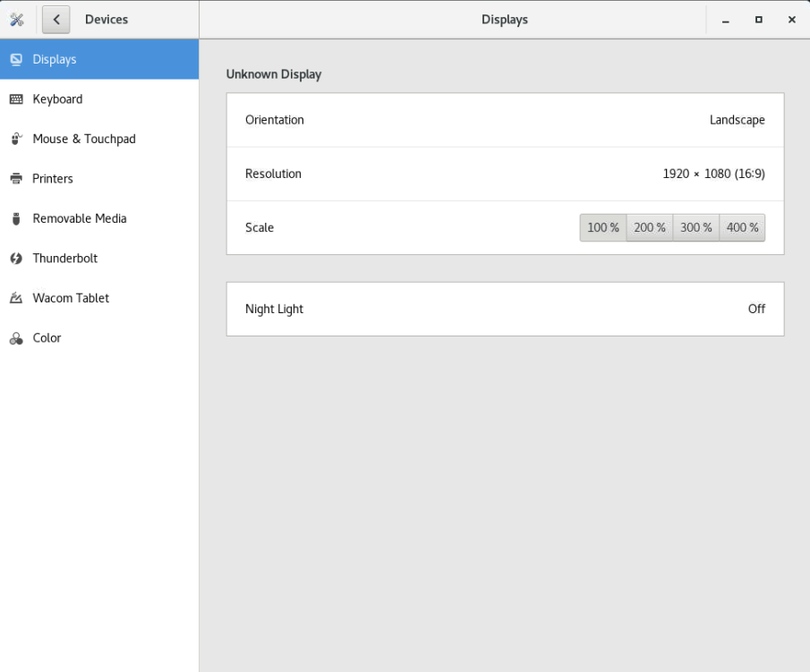The height and width of the screenshot is (672, 810).
Task: Go back using the arrow button
Action: (x=55, y=18)
